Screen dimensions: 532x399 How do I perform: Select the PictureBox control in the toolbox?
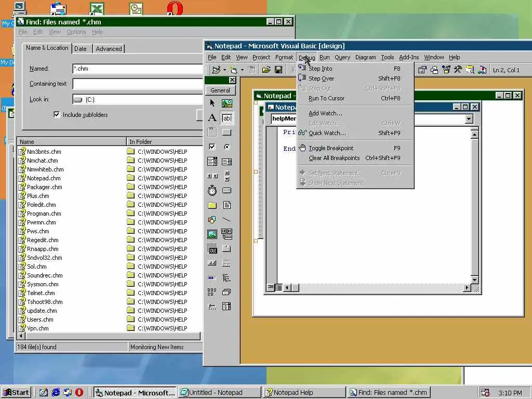tap(227, 103)
